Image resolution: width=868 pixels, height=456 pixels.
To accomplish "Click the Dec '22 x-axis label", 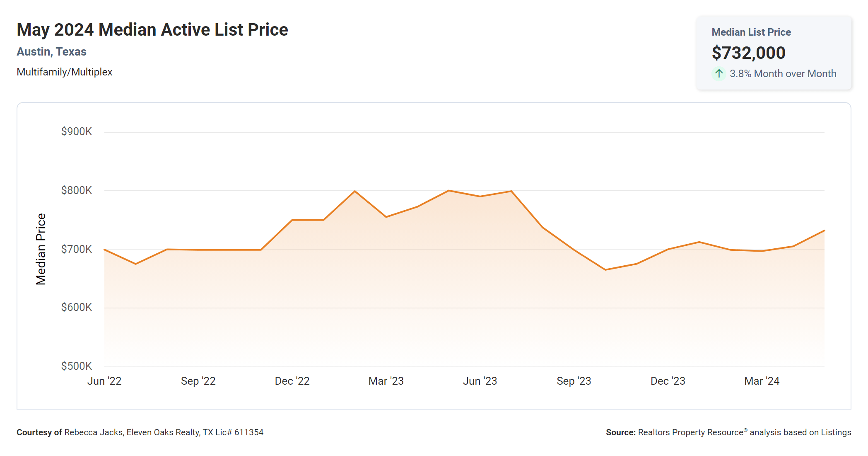I will point(292,381).
